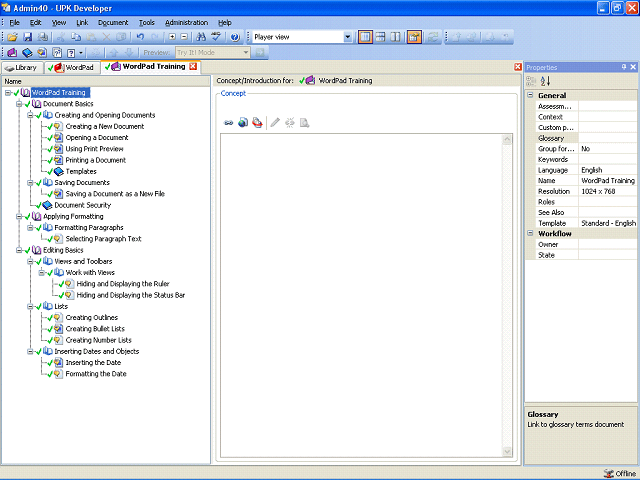Click the create new web page icon
Image resolution: width=640 pixels, height=480 pixels.
(x=243, y=122)
